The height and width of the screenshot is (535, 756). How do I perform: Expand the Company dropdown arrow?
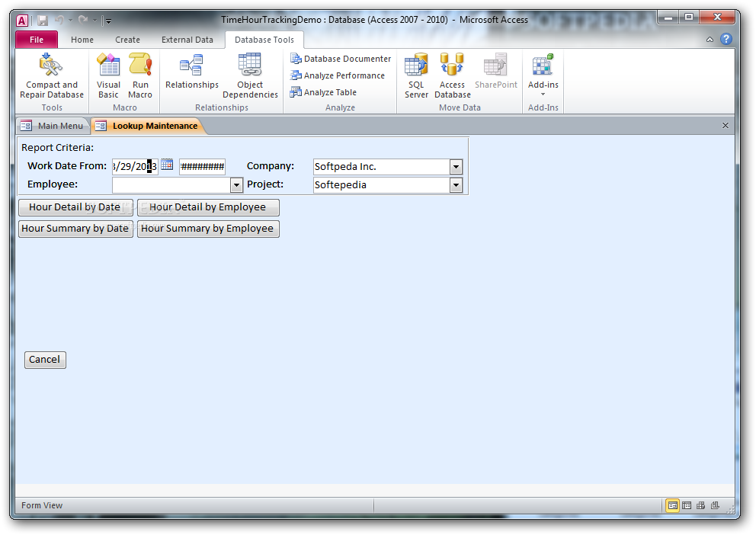pos(456,167)
